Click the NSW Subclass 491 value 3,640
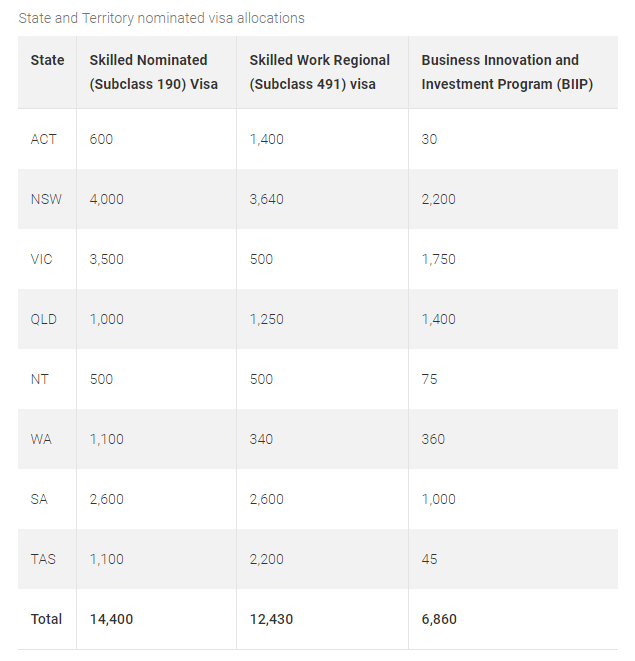 click(x=267, y=199)
